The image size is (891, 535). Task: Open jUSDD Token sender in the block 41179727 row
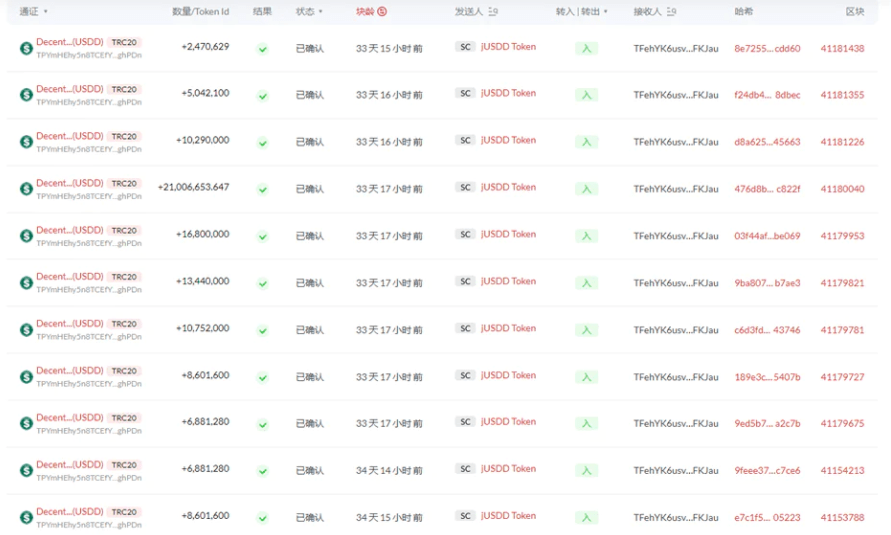[508, 375]
